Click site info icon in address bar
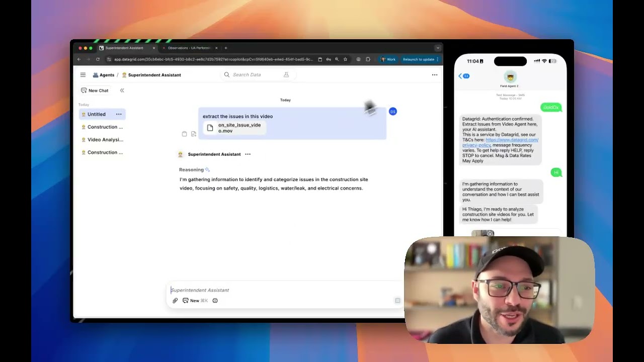 [x=109, y=59]
